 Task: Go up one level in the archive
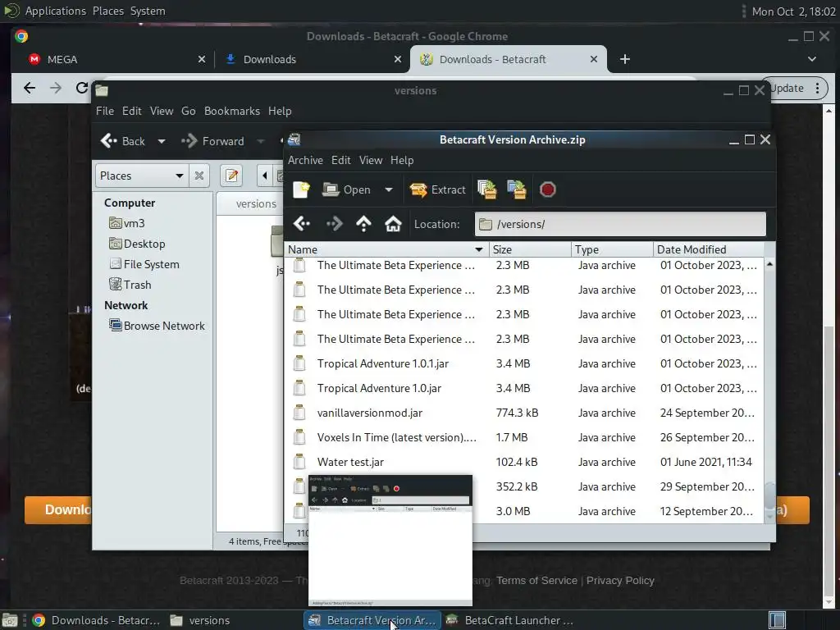(363, 223)
